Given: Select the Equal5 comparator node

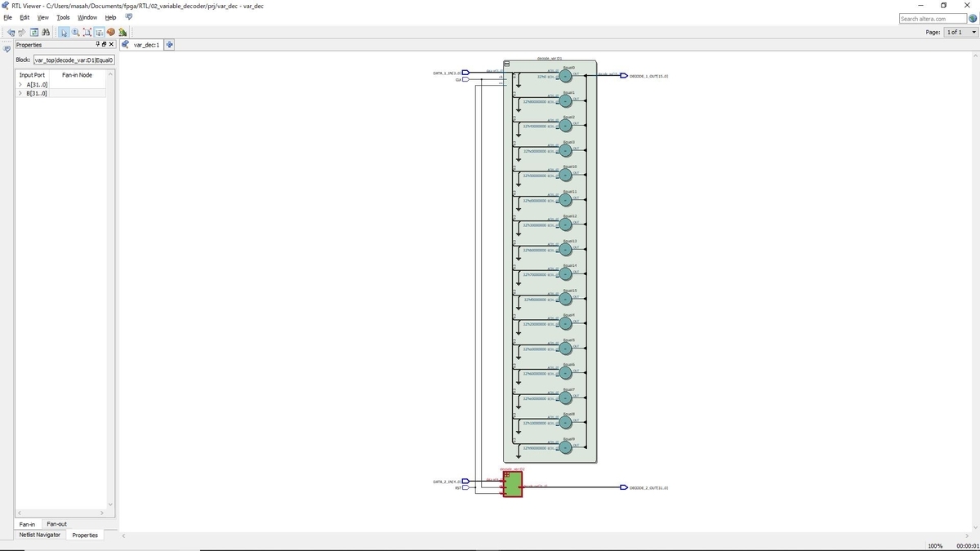Looking at the screenshot, I should coord(566,349).
